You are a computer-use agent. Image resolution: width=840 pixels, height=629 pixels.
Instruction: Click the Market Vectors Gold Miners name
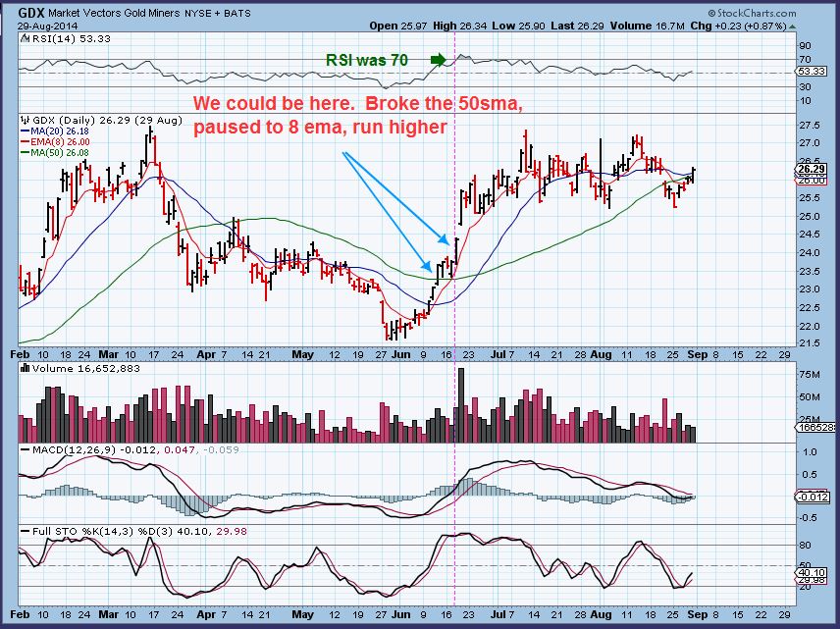(x=114, y=13)
